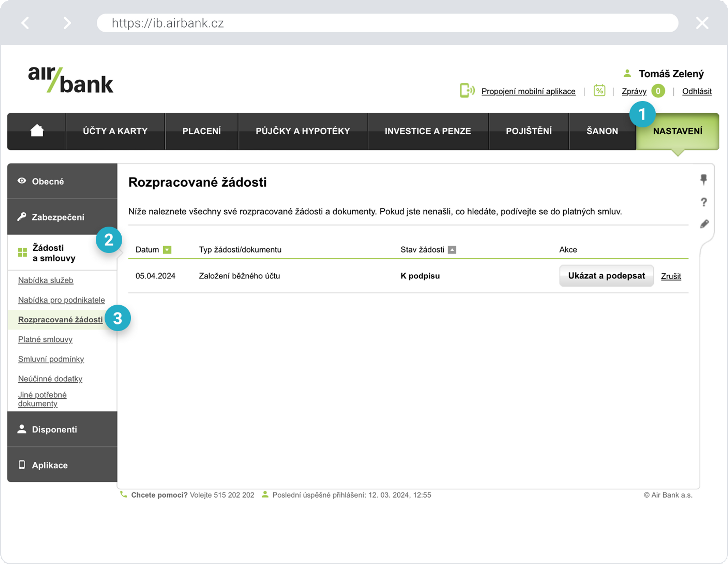Click the pencil edit icon
The height and width of the screenshot is (564, 728).
[704, 224]
